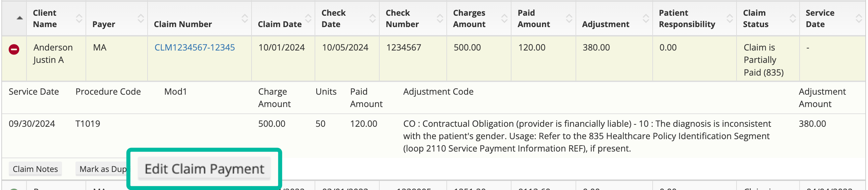The image size is (868, 190).
Task: Sort by Claim Number column arrows
Action: click(245, 18)
